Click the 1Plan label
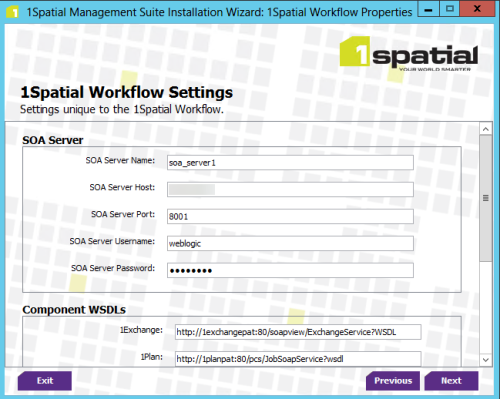 152,357
